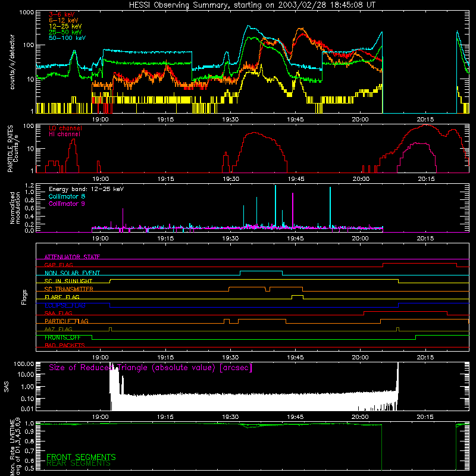Select the 50-100 keV legend label
The image size is (476, 476).
(67, 38)
